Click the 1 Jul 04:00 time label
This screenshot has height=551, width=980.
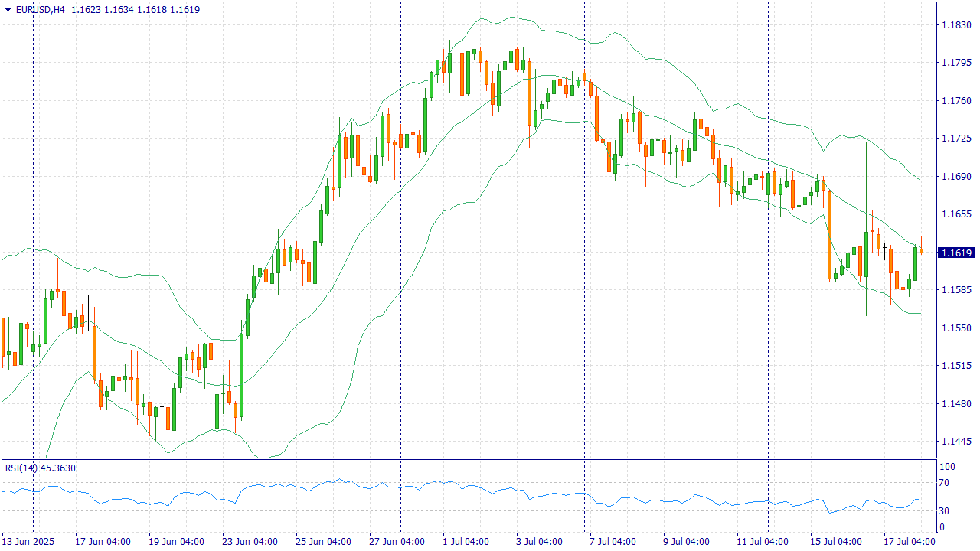[465, 542]
